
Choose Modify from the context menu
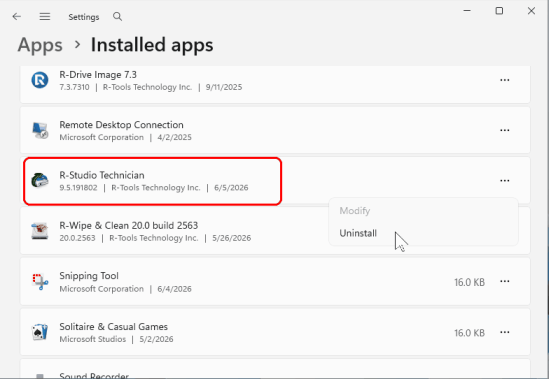click(x=354, y=211)
